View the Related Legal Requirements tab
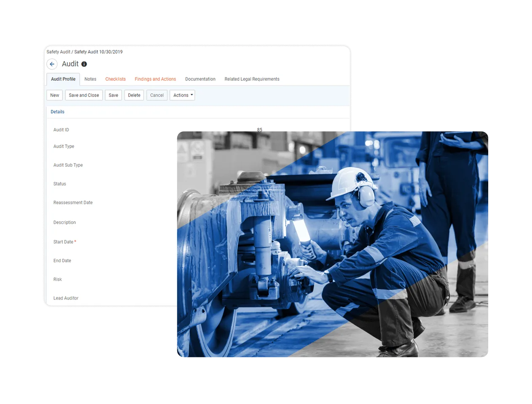532x404 pixels. pos(252,79)
